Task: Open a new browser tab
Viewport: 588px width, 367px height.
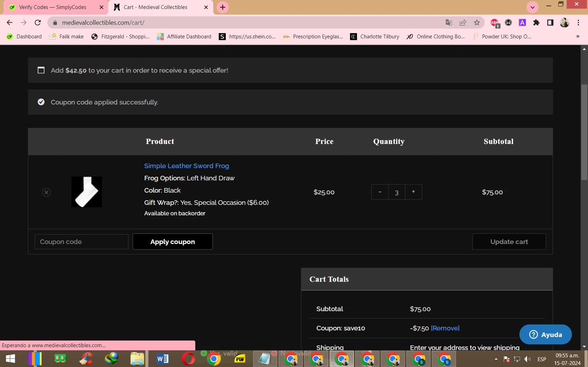Action: (x=223, y=7)
